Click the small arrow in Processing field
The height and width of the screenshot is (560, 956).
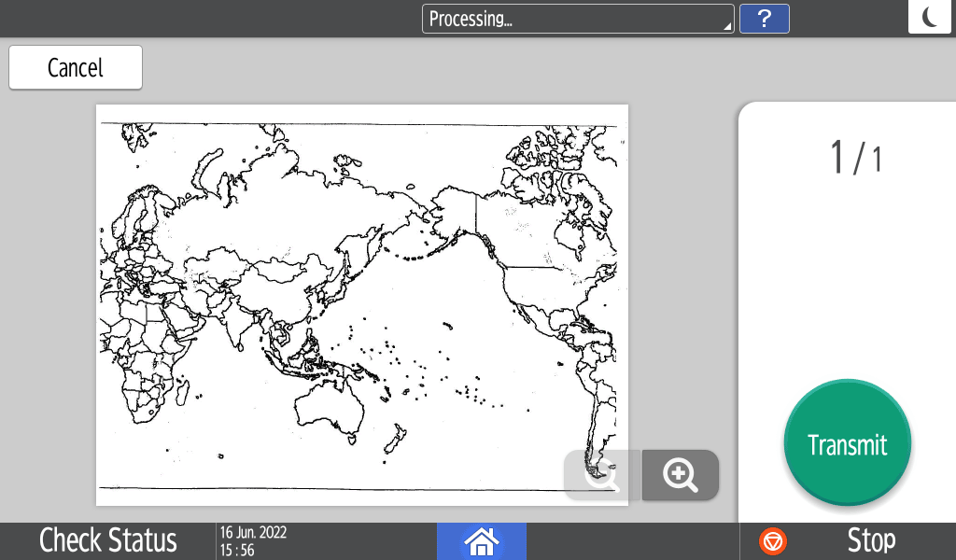coord(726,26)
